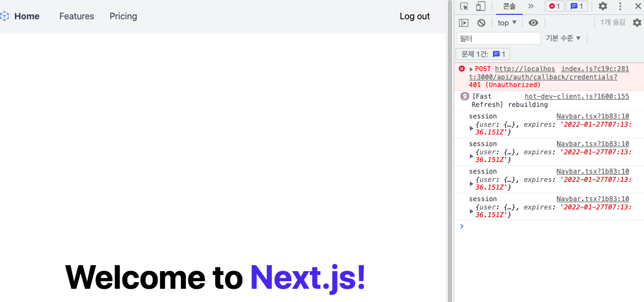Clear the console with the ban icon
The image size is (644, 302).
[x=481, y=23]
